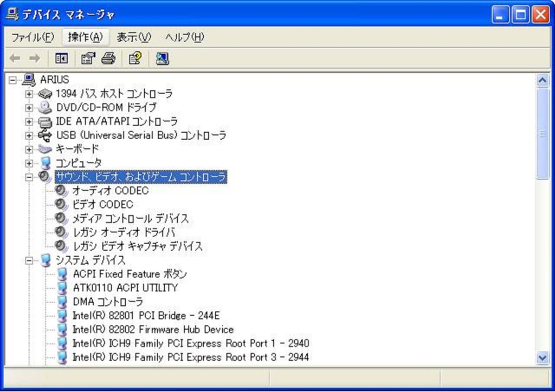Click the scrollbar down arrow
Viewport: 555px width, 392px height.
542,358
